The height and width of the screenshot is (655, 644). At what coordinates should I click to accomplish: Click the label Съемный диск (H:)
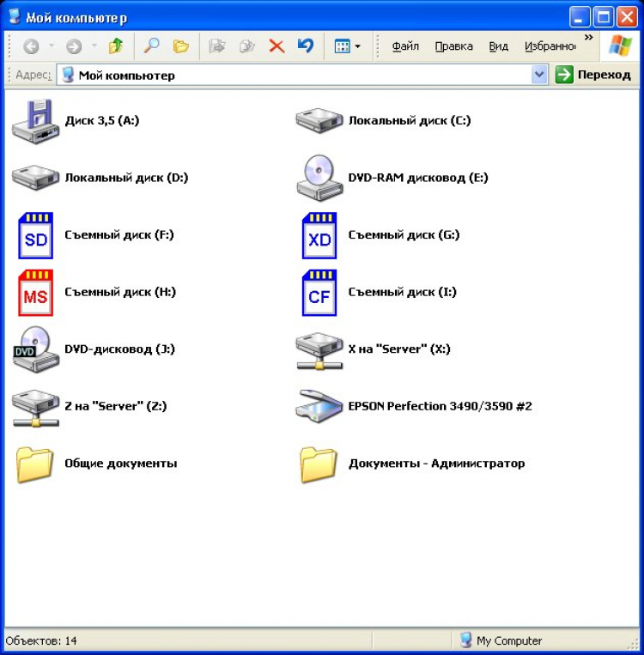(x=120, y=292)
